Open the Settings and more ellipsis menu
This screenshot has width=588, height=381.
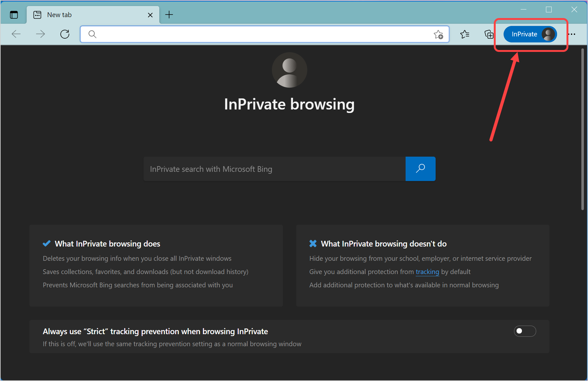[573, 34]
